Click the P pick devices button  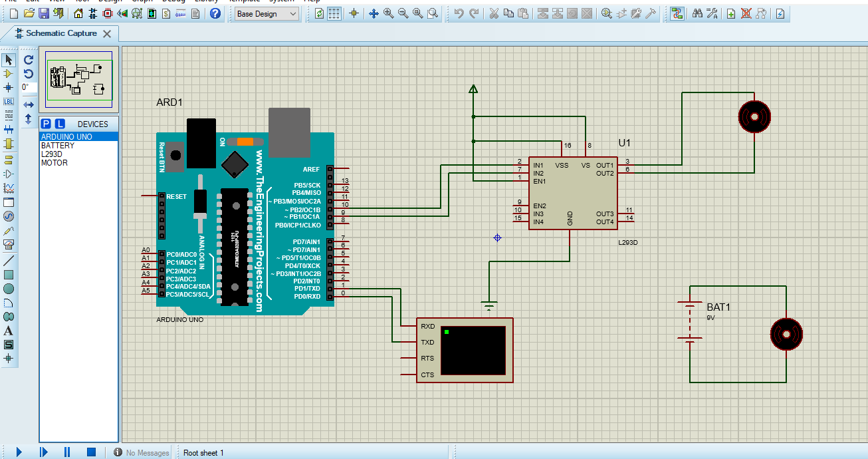tap(47, 124)
